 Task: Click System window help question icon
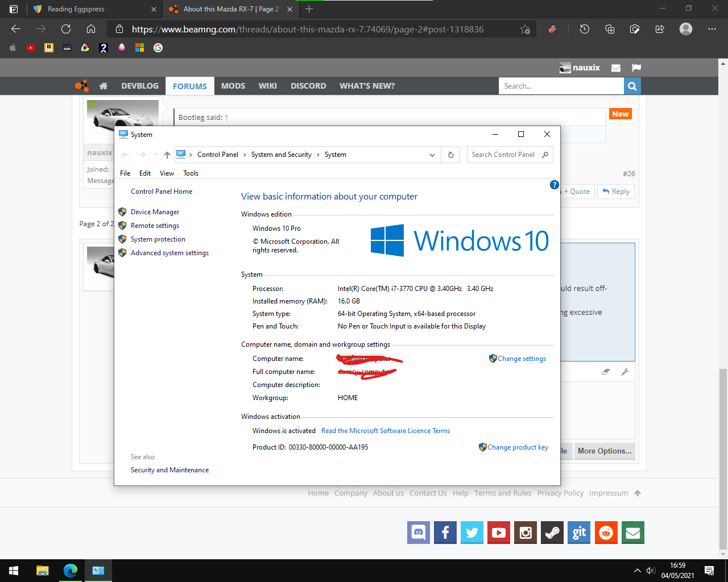[x=555, y=185]
